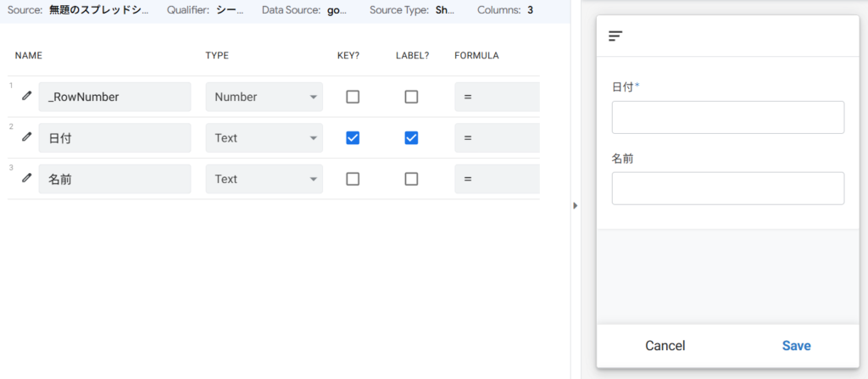Collapse preview panel with side arrow
Viewport: 868px width, 379px height.
[575, 205]
